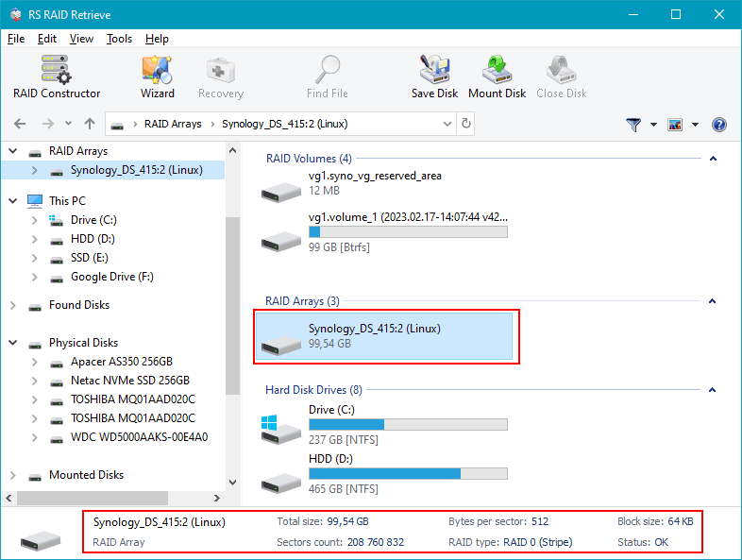The height and width of the screenshot is (560, 742).
Task: Collapse the RAID Arrays tree node
Action: (x=13, y=151)
